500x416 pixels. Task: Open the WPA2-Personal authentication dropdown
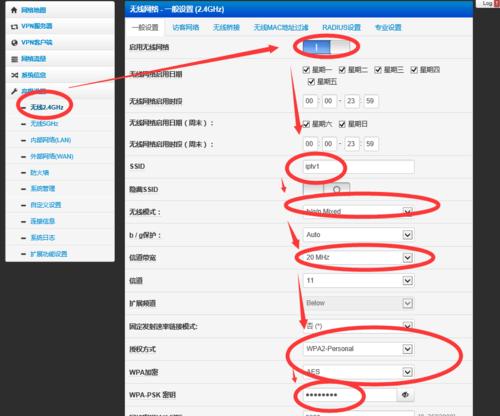click(x=358, y=349)
